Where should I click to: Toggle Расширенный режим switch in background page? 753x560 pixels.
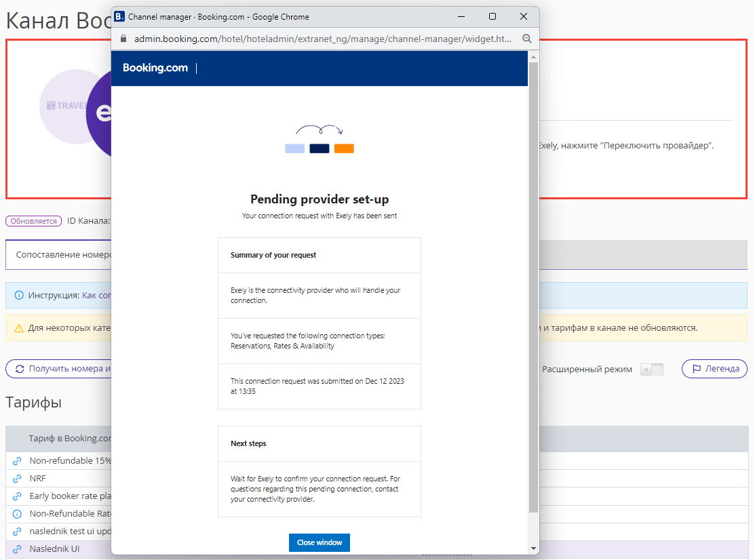point(652,369)
